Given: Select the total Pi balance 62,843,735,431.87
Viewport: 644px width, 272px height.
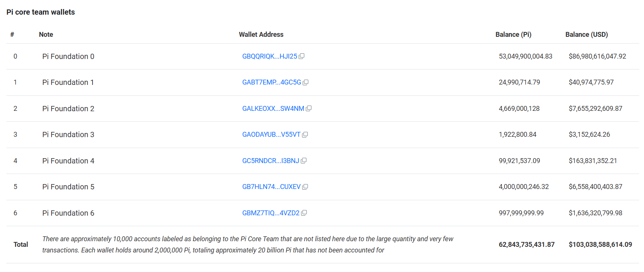Looking at the screenshot, I should (x=526, y=245).
